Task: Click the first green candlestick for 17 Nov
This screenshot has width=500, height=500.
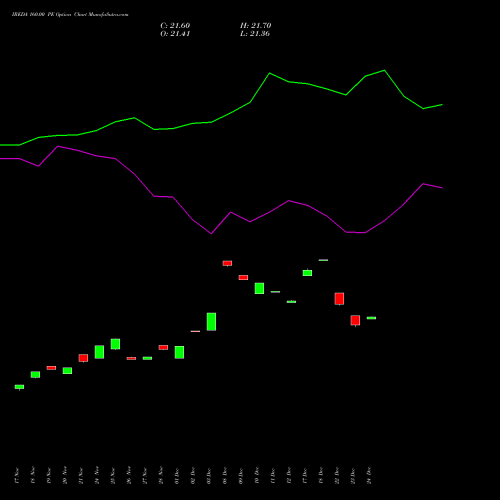Action: click(19, 387)
